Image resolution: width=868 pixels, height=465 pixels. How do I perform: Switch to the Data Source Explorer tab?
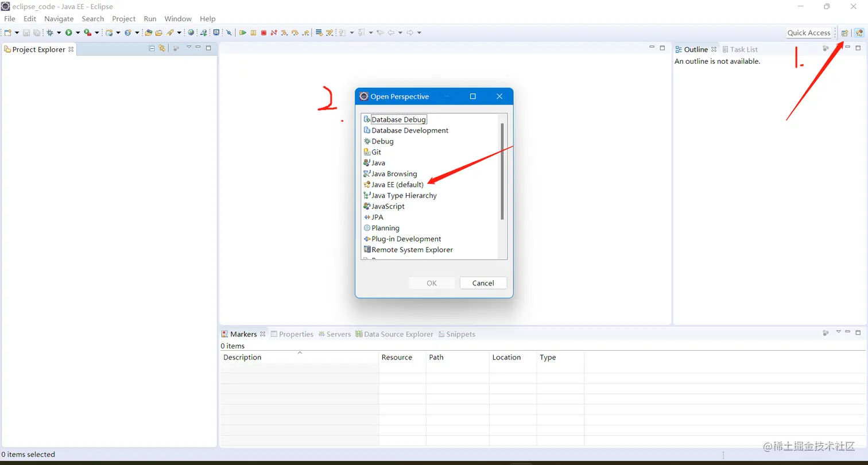[394, 334]
